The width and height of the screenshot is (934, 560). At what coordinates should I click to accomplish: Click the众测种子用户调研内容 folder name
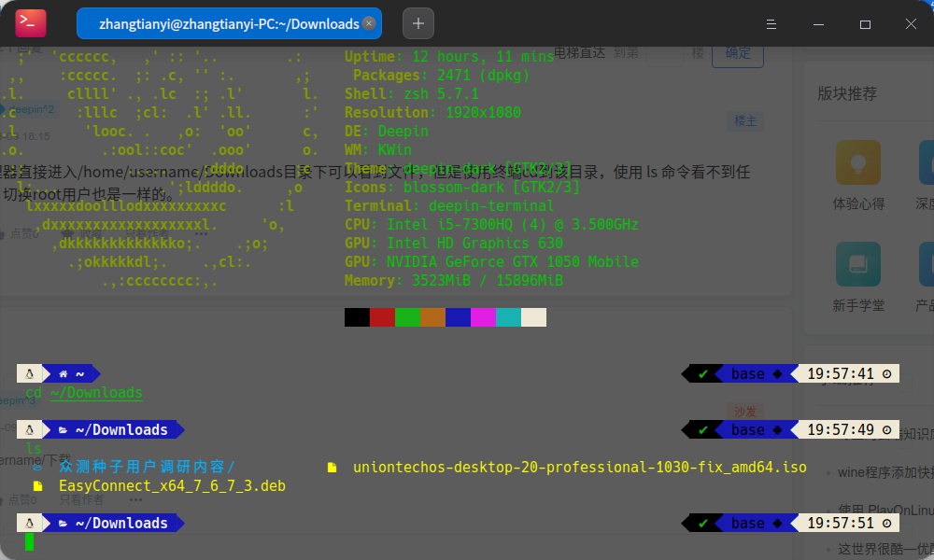coord(147,467)
